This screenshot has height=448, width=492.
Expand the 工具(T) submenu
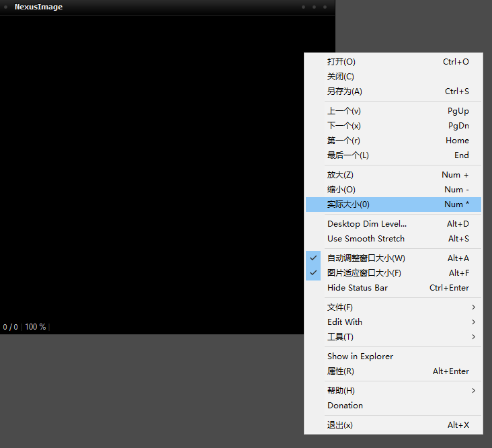393,337
